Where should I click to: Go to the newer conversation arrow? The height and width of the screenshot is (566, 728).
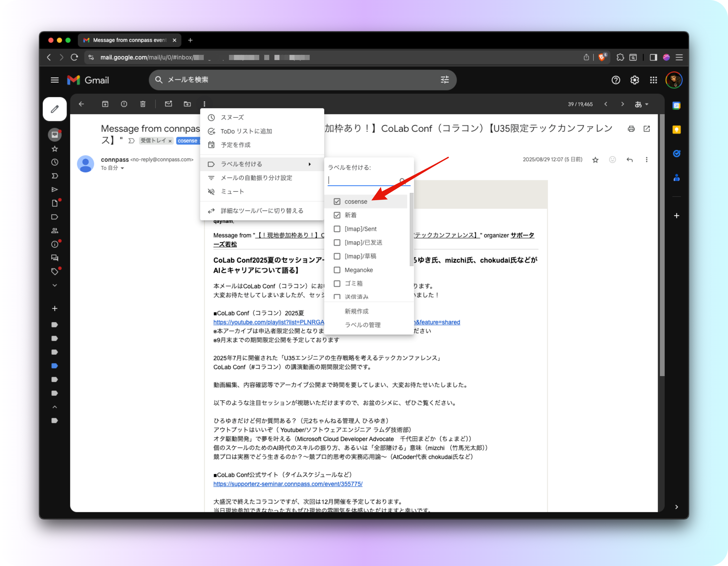point(606,104)
